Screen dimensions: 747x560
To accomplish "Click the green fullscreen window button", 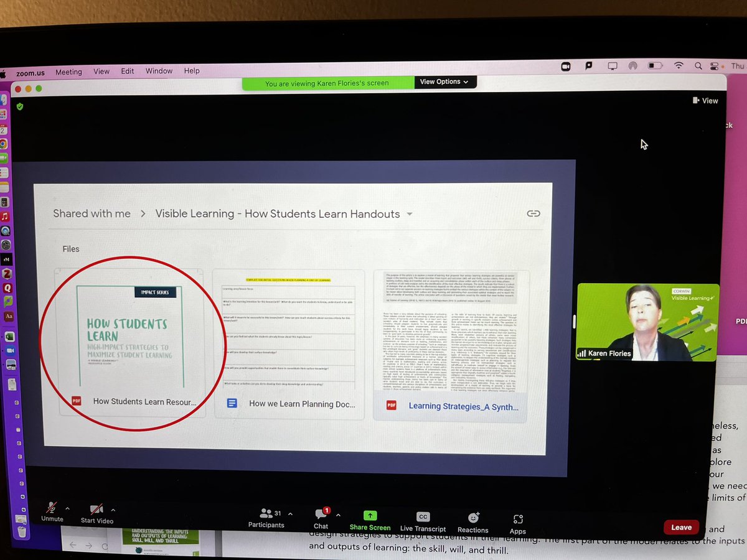I will click(38, 88).
